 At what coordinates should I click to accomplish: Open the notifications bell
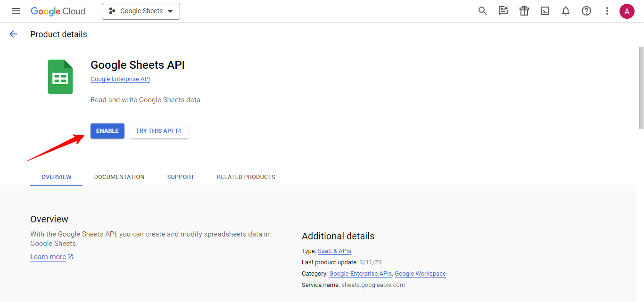coord(565,11)
